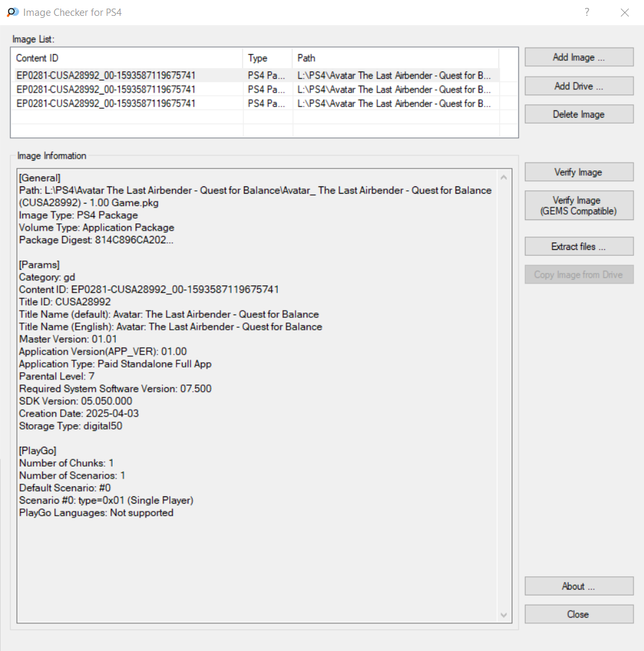Click the 'Number of Scenarios: 1' line
This screenshot has width=644, height=651.
pos(72,475)
